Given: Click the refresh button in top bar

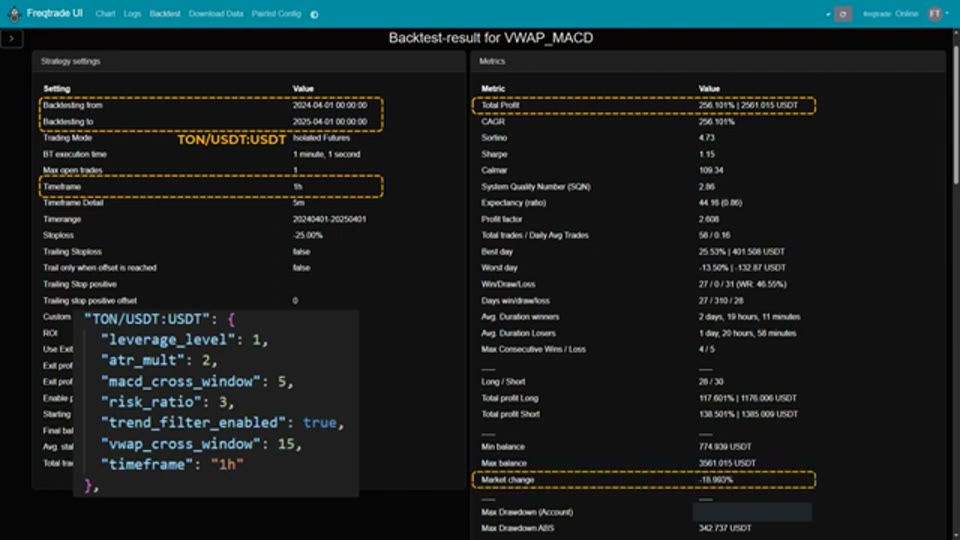Looking at the screenshot, I should (x=843, y=14).
